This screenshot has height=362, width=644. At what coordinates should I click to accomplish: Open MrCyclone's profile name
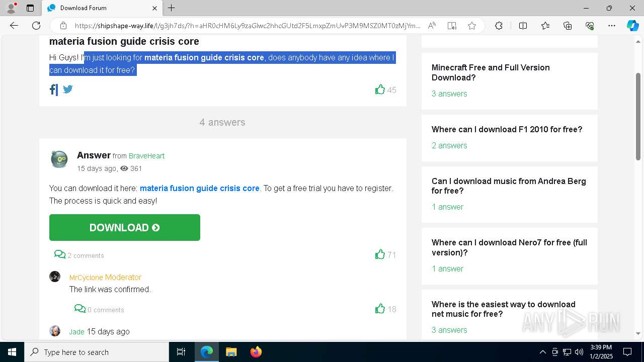(86, 278)
